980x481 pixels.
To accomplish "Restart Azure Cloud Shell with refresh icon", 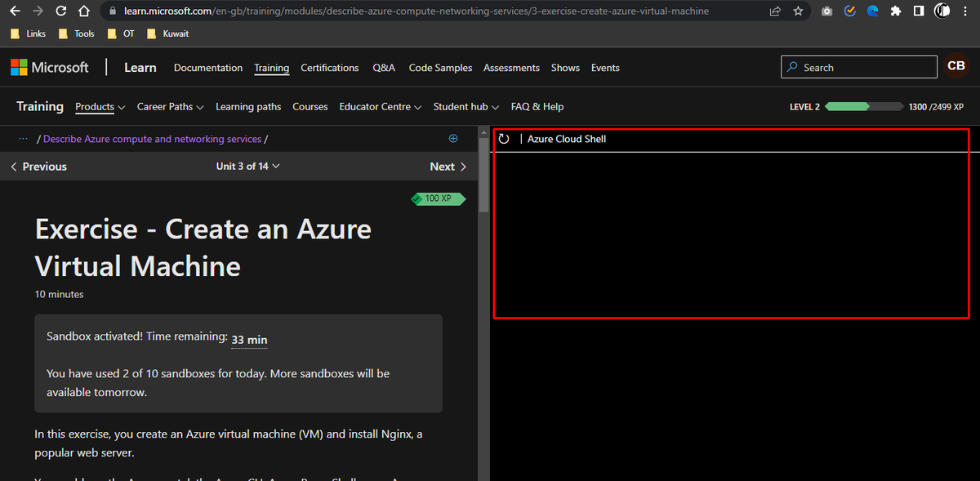I will tap(504, 139).
